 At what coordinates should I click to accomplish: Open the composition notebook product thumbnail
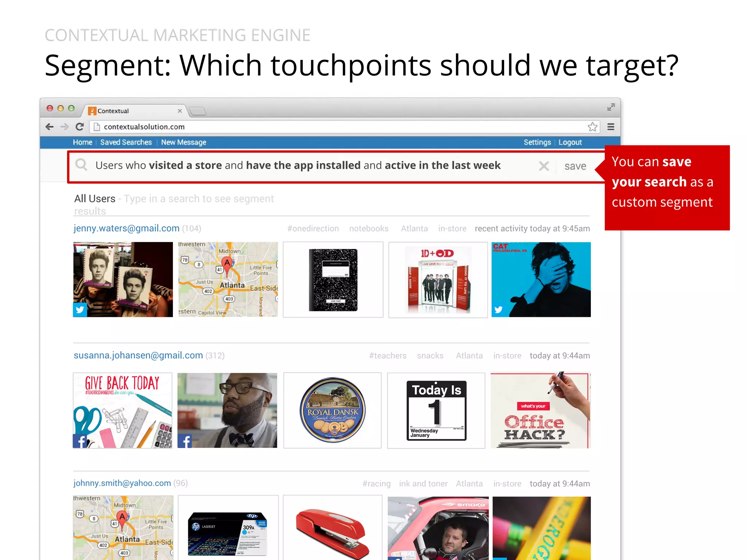point(333,280)
